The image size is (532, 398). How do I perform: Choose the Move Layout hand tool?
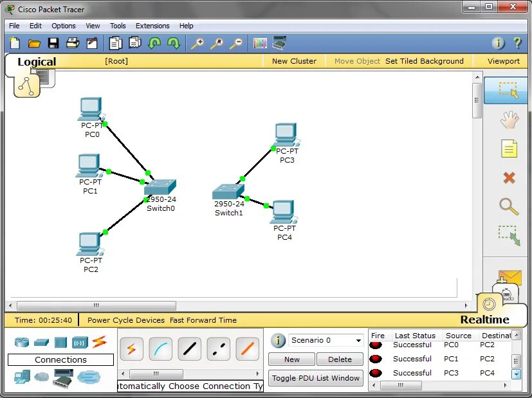(509, 120)
